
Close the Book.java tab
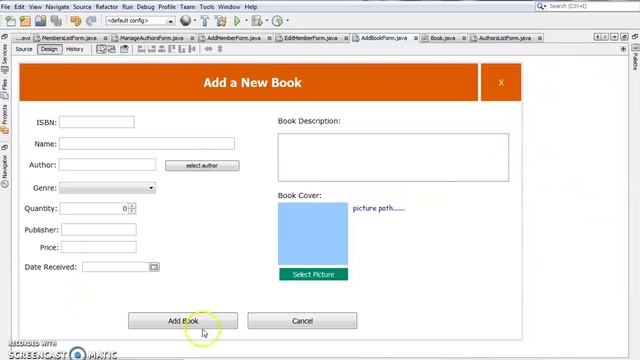pos(464,38)
